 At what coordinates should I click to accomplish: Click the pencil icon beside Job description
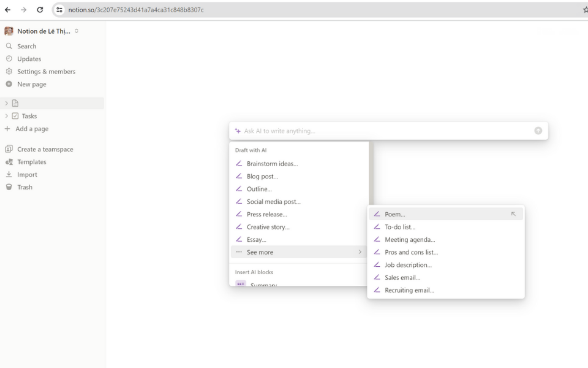click(377, 265)
